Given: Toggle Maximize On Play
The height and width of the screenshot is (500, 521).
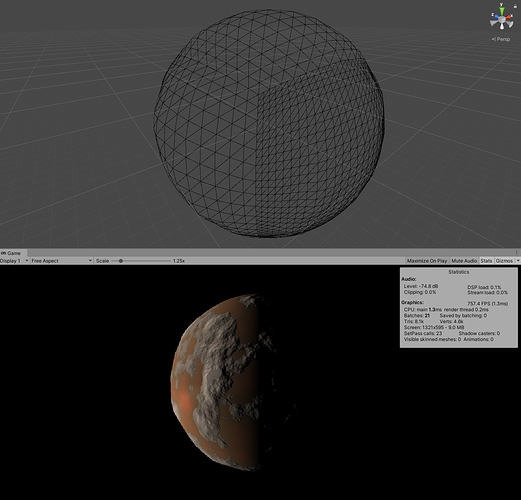Looking at the screenshot, I should (x=427, y=261).
